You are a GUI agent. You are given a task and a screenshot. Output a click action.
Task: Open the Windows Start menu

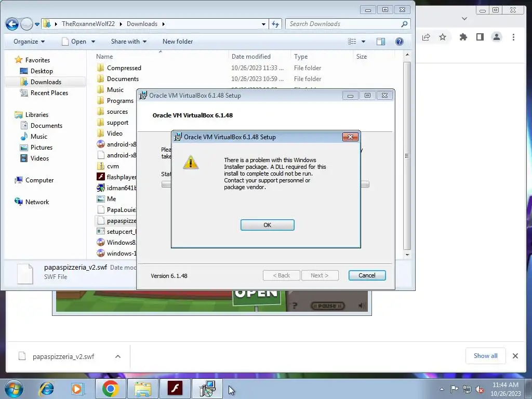14,389
